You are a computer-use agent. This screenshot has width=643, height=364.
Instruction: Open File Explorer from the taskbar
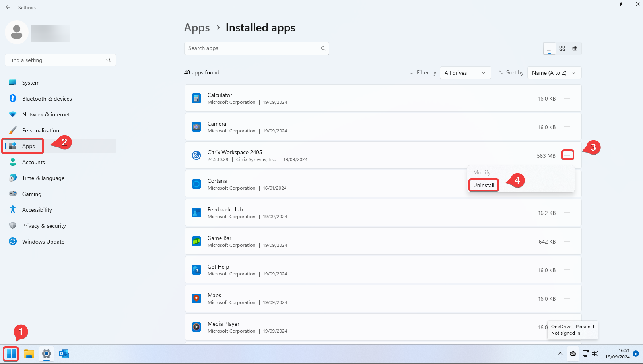coord(29,353)
